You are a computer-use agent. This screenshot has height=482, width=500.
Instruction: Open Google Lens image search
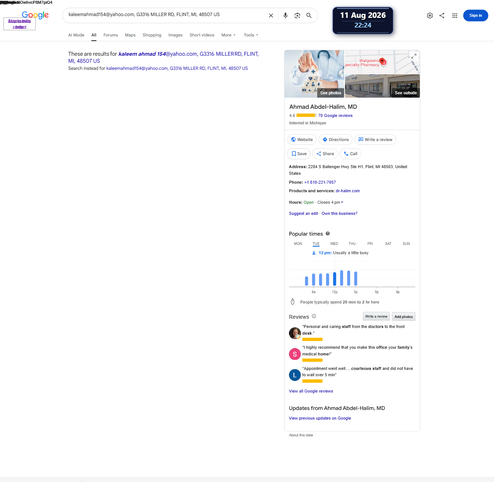(297, 15)
